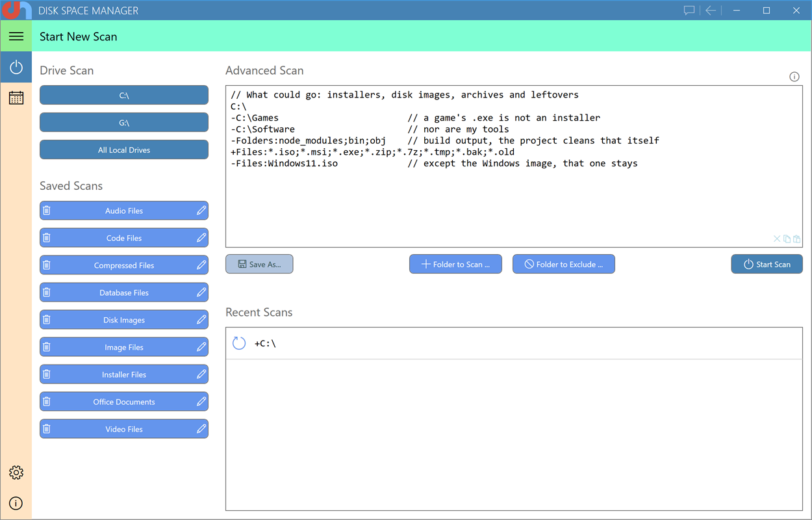The height and width of the screenshot is (520, 812).
Task: Edit the Video Files saved scan
Action: [x=201, y=429]
